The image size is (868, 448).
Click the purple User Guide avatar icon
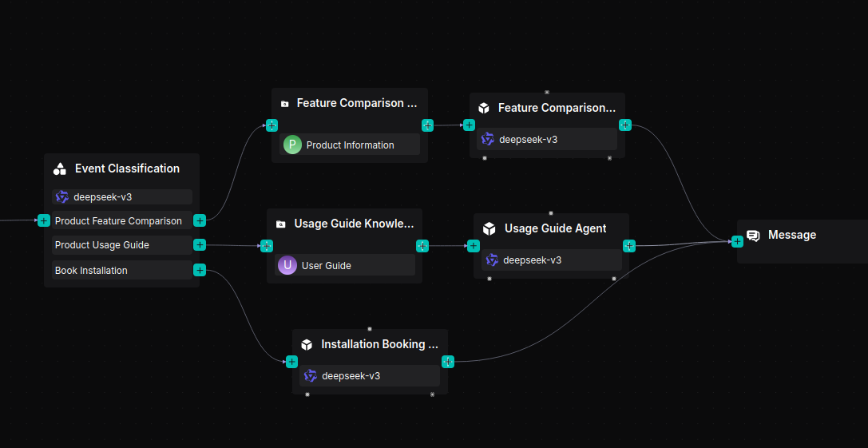click(287, 265)
